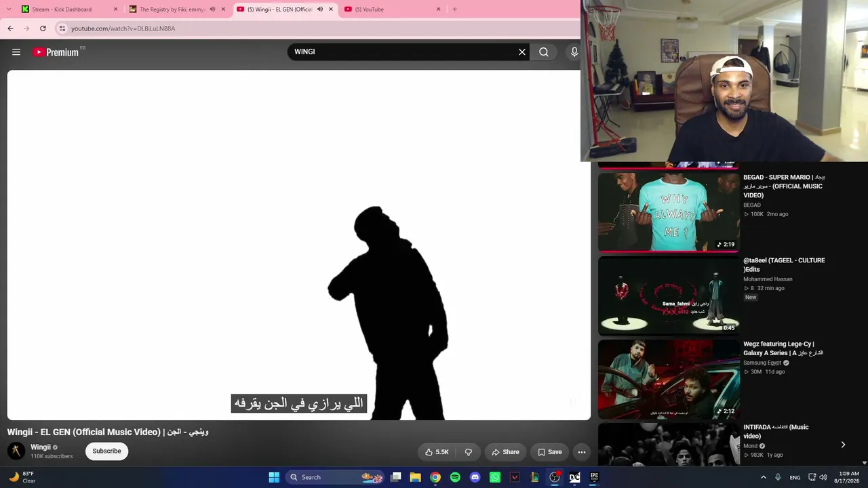Open Google Chrome from the taskbar

pyautogui.click(x=435, y=477)
